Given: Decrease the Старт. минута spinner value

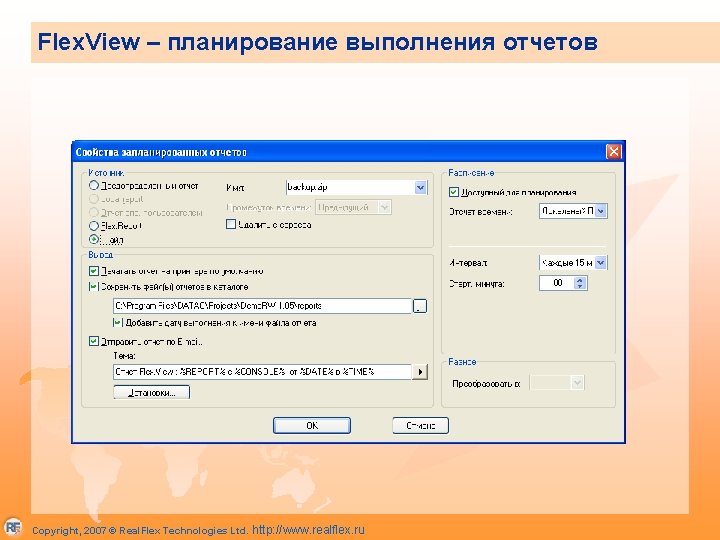Looking at the screenshot, I should [580, 287].
